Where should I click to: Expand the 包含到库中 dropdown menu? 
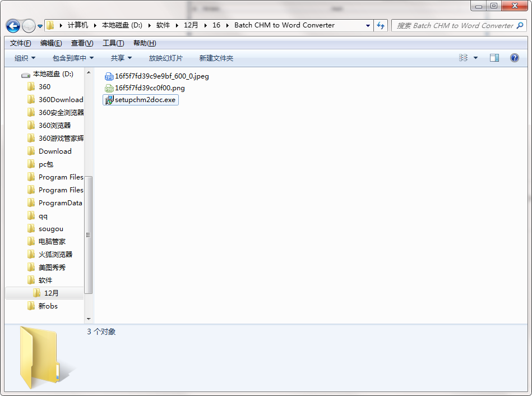[x=73, y=58]
